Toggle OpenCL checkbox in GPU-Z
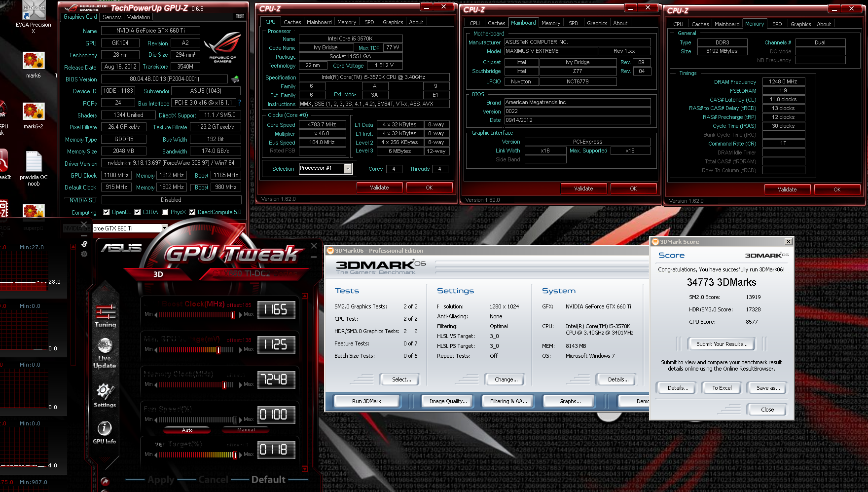This screenshot has height=492, width=868. [106, 212]
